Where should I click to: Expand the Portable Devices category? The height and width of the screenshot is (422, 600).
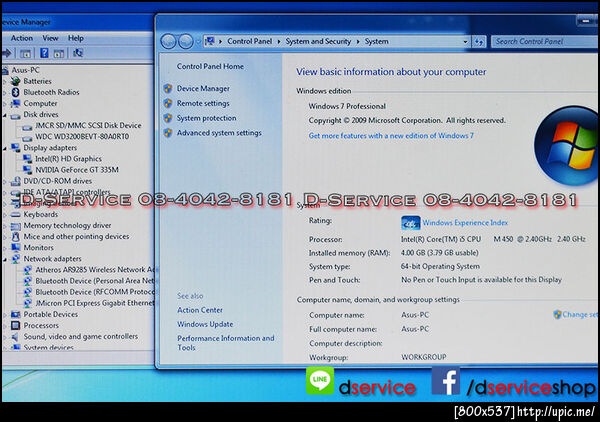[5, 315]
